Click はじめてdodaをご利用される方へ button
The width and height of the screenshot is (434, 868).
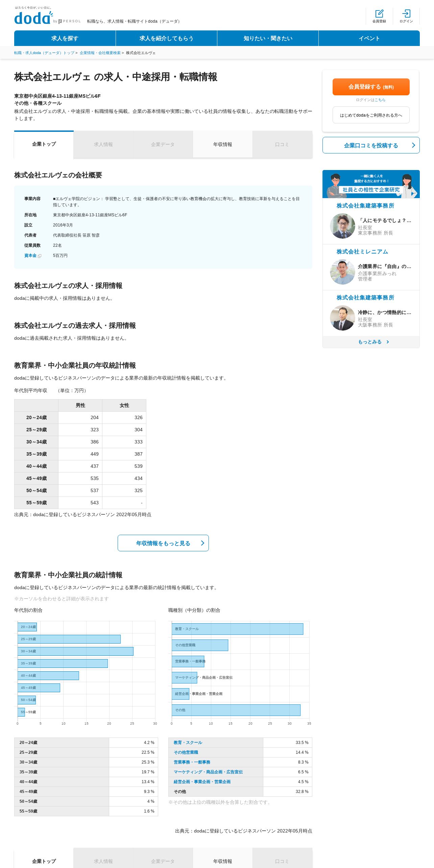tap(371, 115)
